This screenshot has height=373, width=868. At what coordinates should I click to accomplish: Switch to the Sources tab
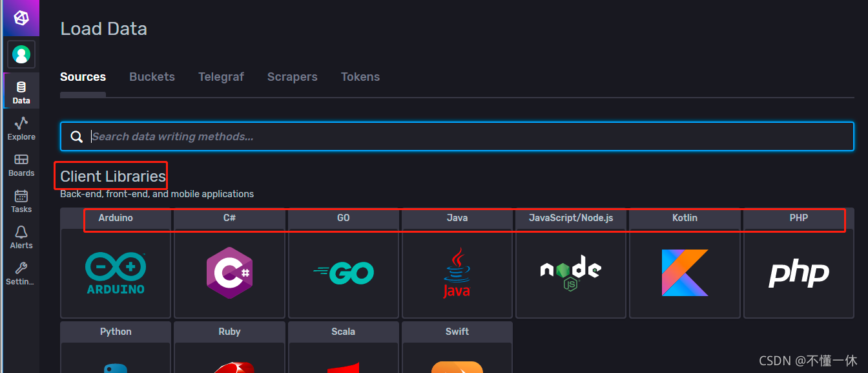point(83,77)
